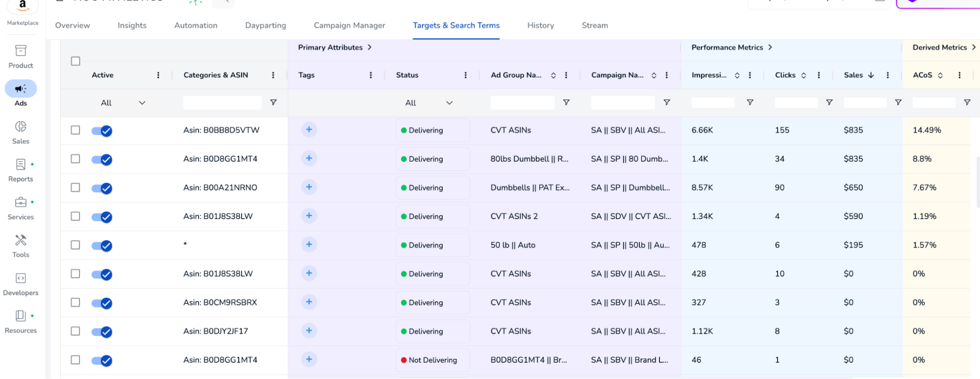Click filter icon for Campaign Name
This screenshot has height=379, width=980.
(667, 102)
